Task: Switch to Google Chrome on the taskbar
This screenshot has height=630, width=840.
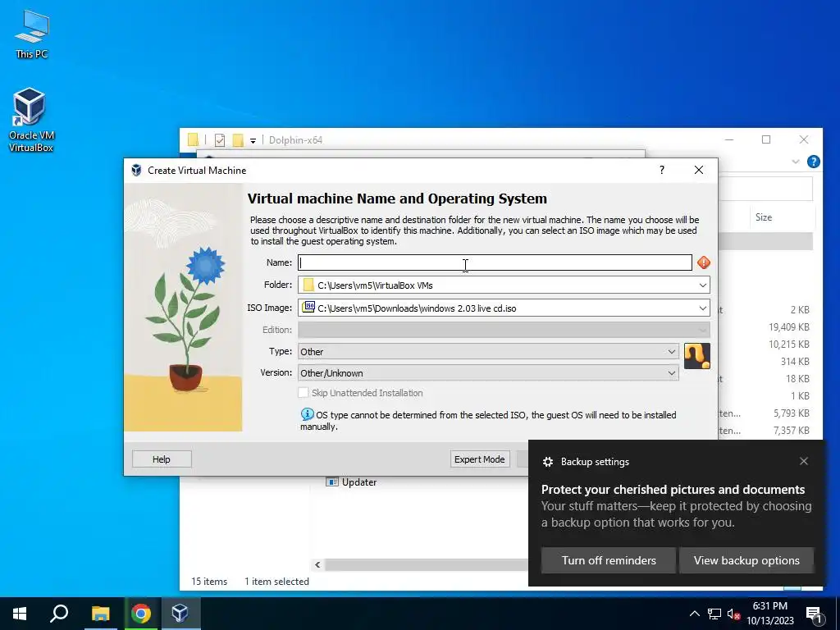Action: [x=141, y=614]
